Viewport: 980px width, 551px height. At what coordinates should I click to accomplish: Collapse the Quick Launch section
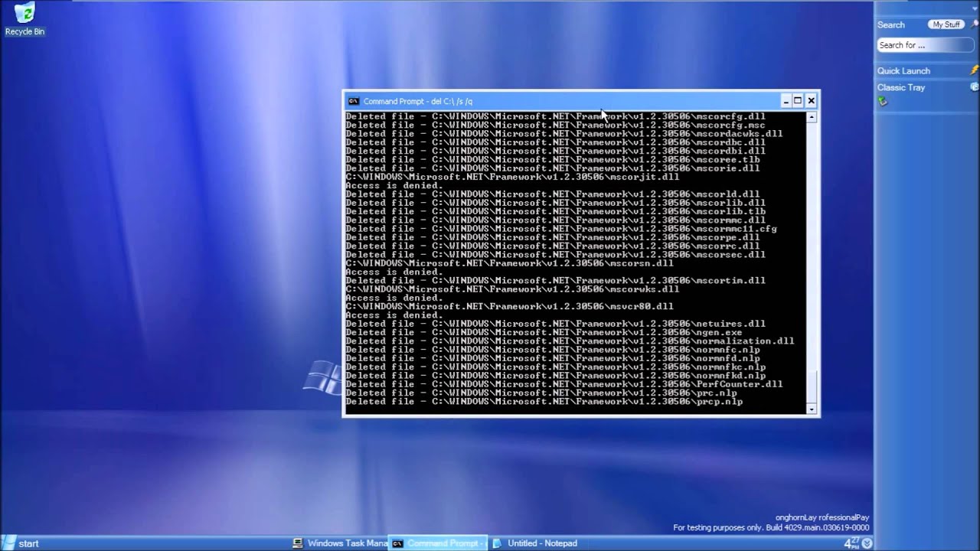(903, 70)
